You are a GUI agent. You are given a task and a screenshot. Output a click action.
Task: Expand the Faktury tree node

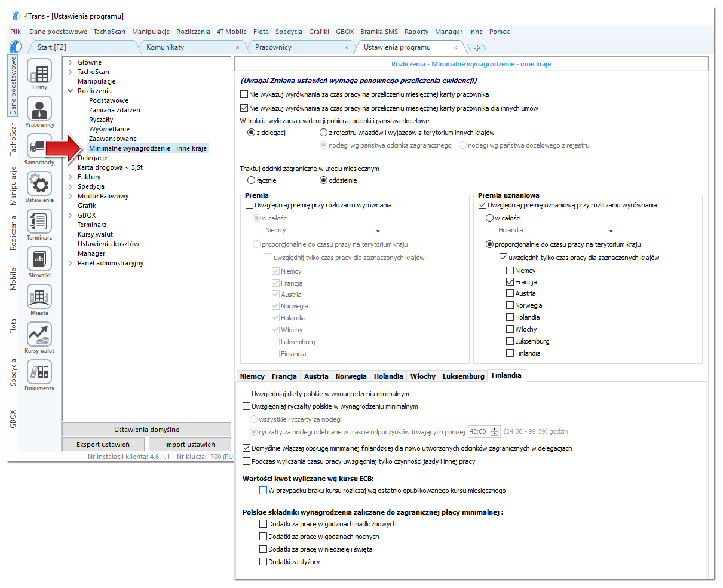71,177
